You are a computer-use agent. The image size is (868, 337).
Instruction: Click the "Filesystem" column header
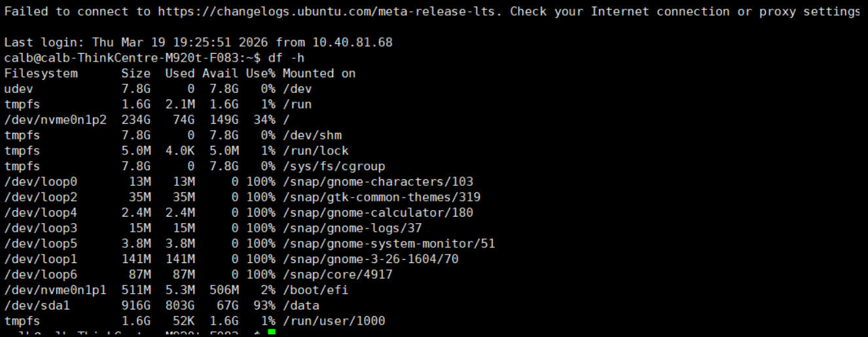pos(41,73)
